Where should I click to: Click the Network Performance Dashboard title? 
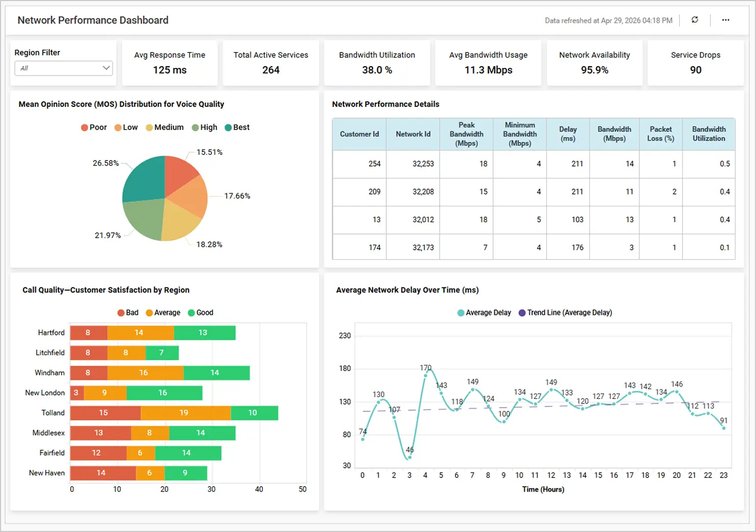(93, 20)
